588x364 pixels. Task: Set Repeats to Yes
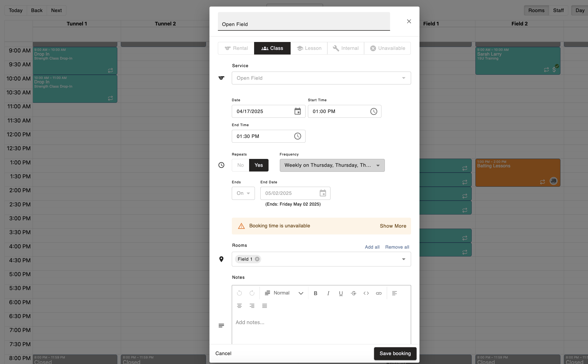point(259,165)
